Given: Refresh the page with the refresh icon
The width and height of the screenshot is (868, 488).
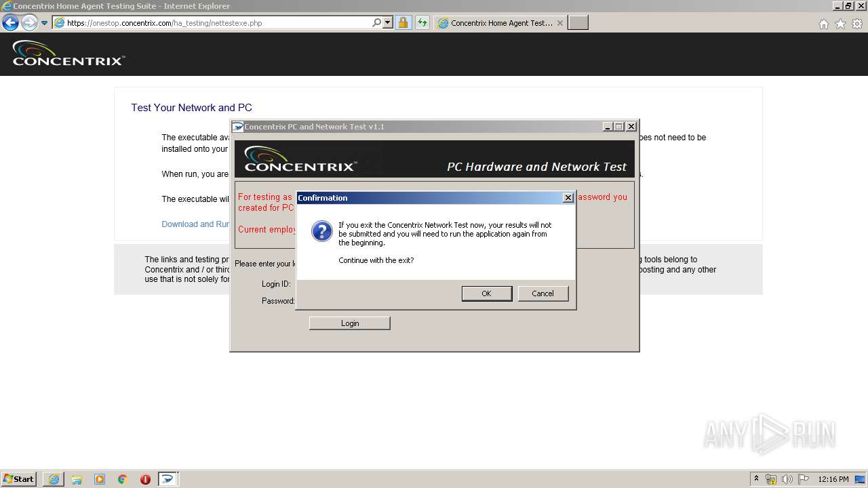Looking at the screenshot, I should click(x=422, y=23).
